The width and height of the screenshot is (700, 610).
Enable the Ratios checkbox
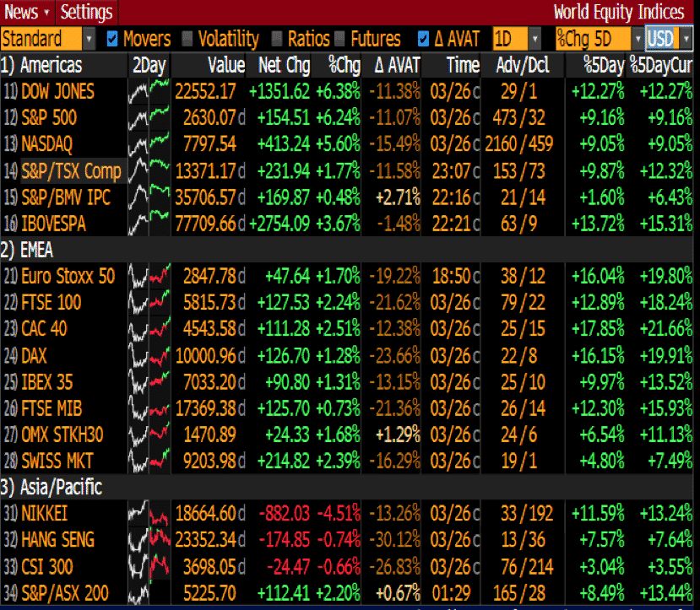click(277, 40)
